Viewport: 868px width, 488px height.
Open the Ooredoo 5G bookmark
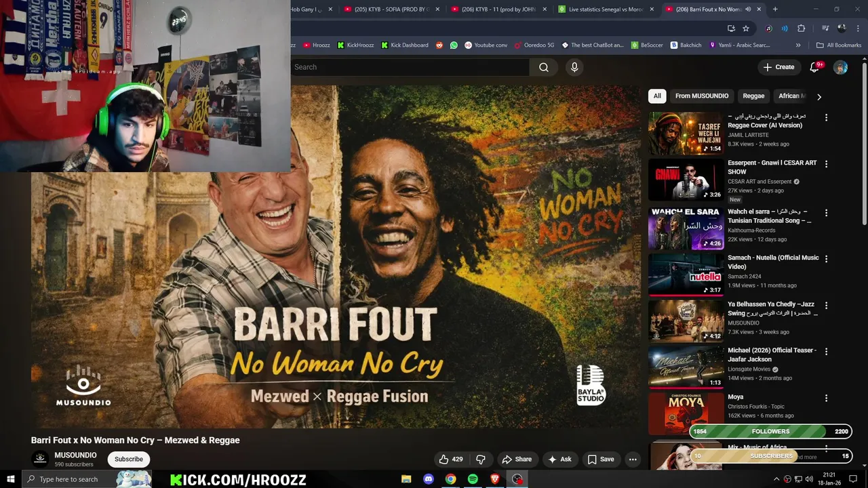click(x=534, y=45)
